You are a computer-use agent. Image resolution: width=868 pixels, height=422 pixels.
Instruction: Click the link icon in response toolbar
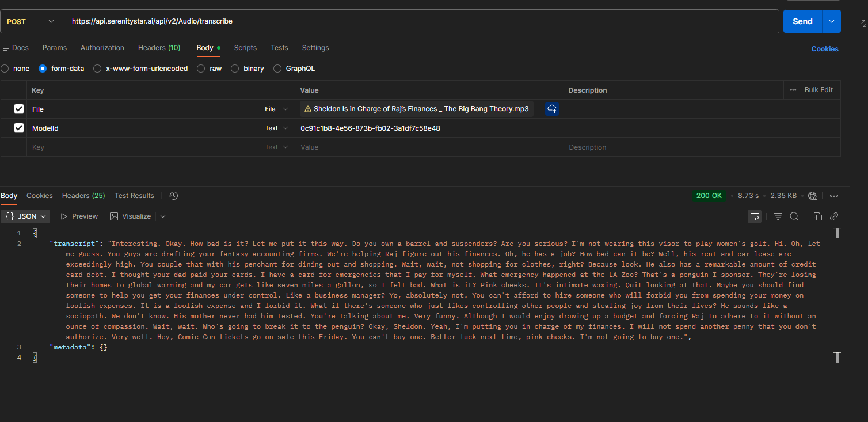(833, 216)
